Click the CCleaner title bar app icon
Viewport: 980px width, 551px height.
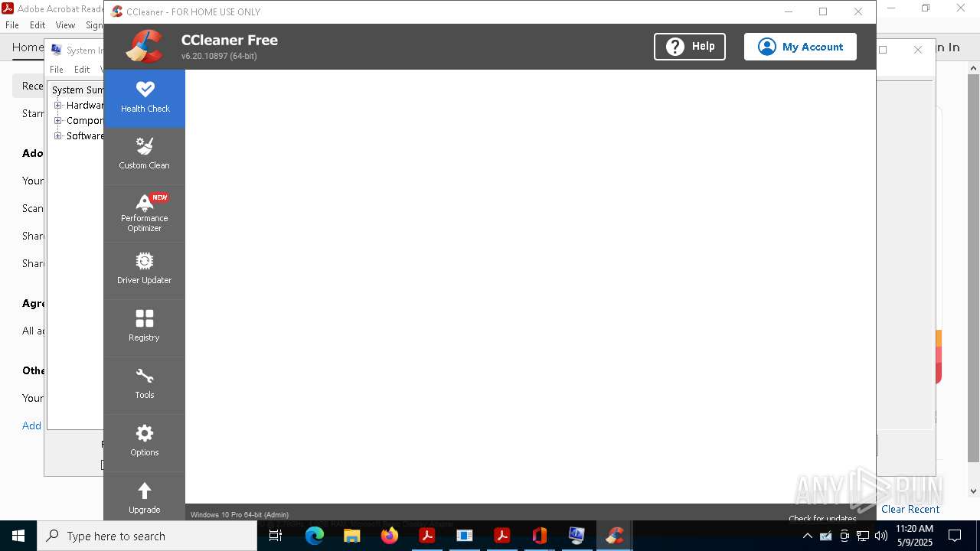(x=116, y=11)
